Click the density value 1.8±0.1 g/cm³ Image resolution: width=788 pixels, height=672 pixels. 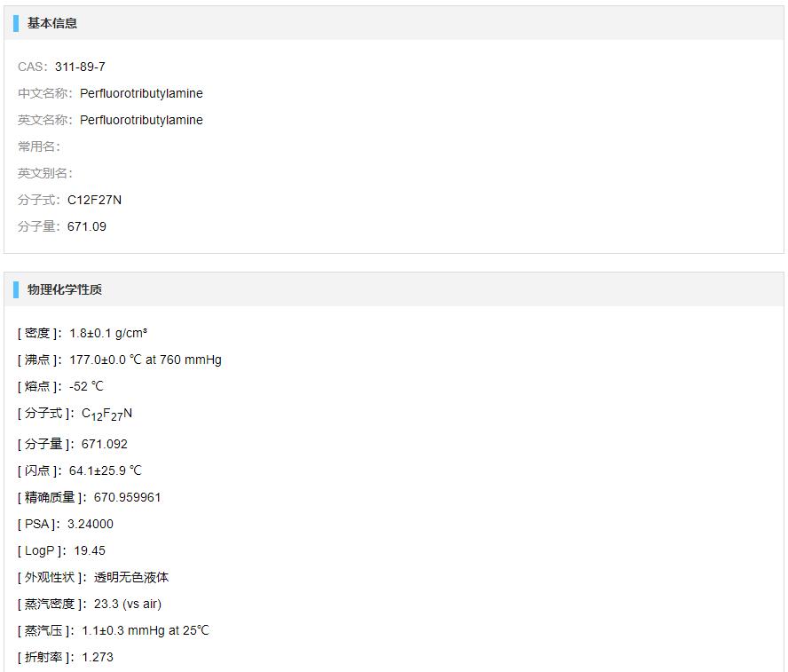[108, 333]
